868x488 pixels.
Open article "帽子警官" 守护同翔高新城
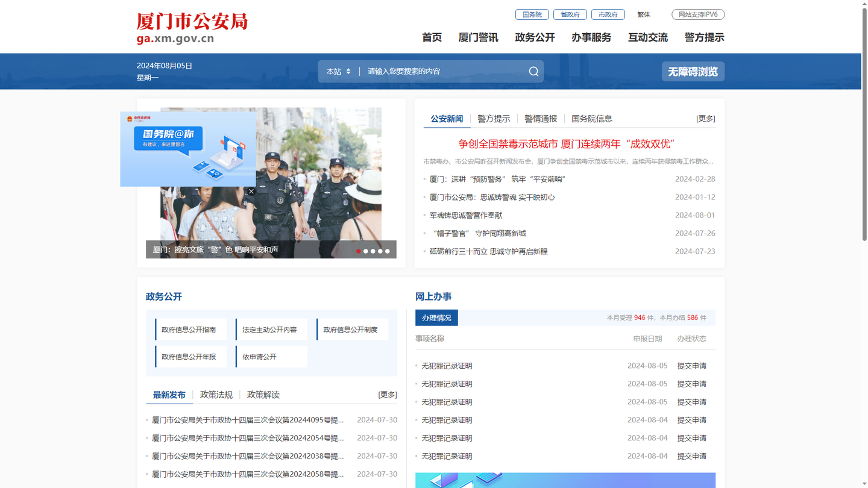pos(479,233)
